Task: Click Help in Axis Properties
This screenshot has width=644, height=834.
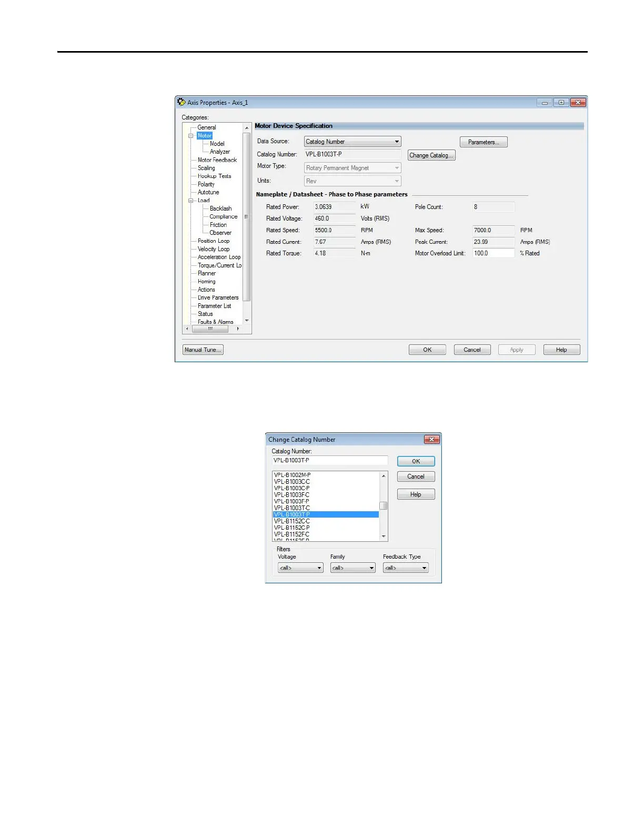Action: (x=561, y=350)
